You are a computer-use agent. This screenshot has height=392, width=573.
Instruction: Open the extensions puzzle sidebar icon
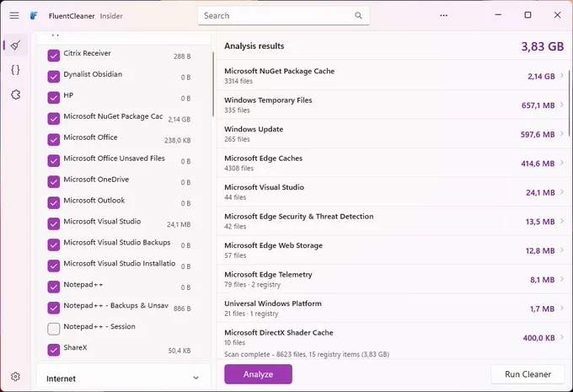coord(15,94)
